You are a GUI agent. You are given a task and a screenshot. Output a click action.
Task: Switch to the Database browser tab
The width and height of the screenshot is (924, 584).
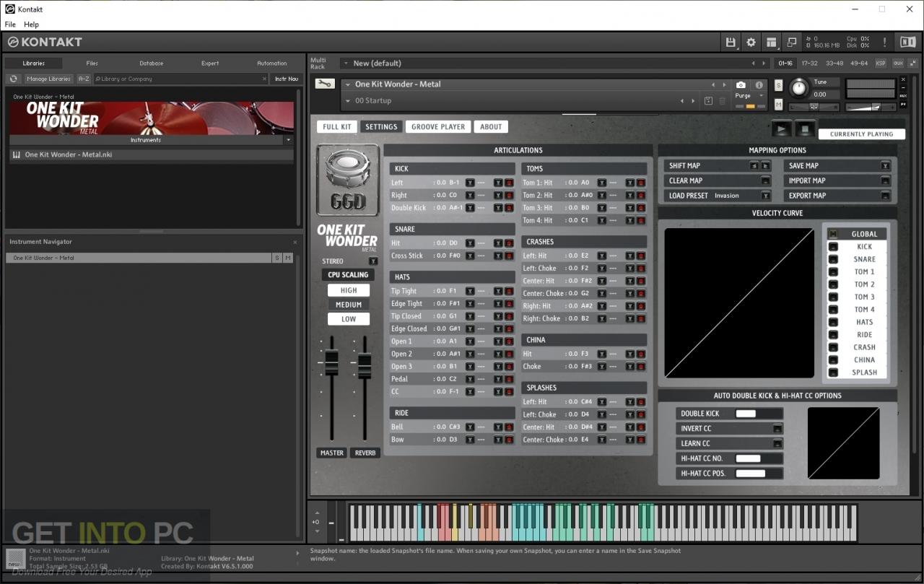(152, 64)
